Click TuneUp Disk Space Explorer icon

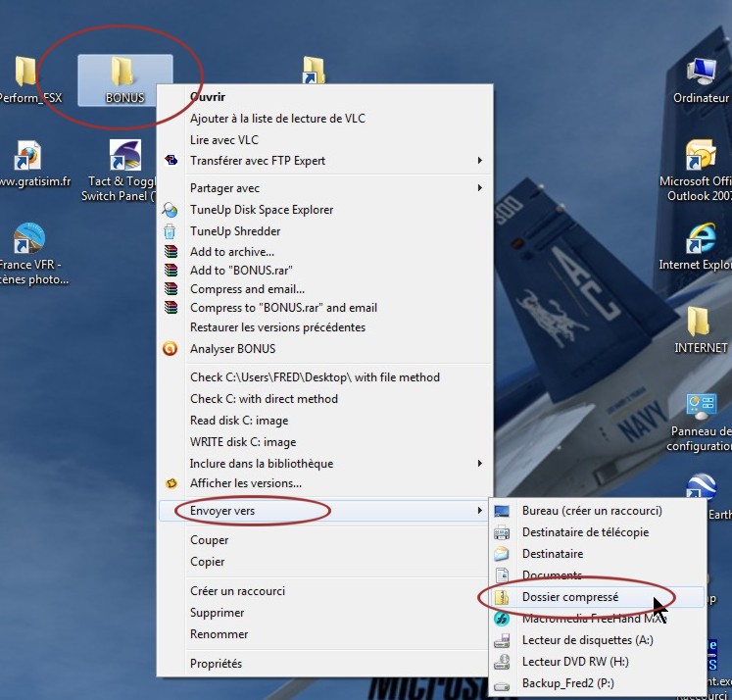click(x=170, y=210)
